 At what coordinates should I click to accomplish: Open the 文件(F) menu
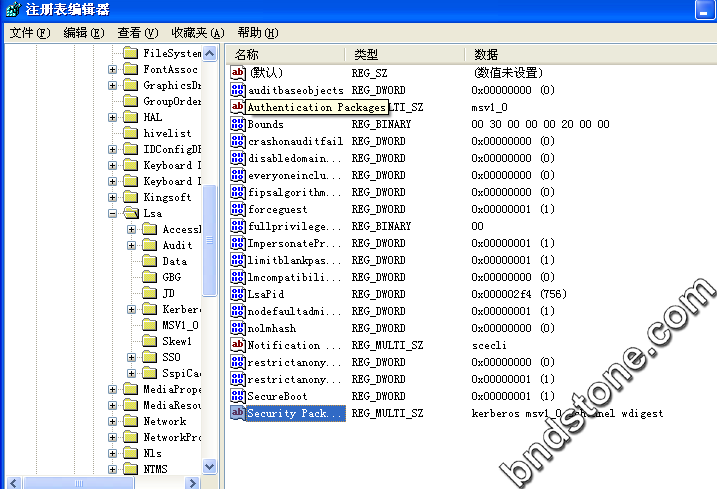click(x=30, y=33)
